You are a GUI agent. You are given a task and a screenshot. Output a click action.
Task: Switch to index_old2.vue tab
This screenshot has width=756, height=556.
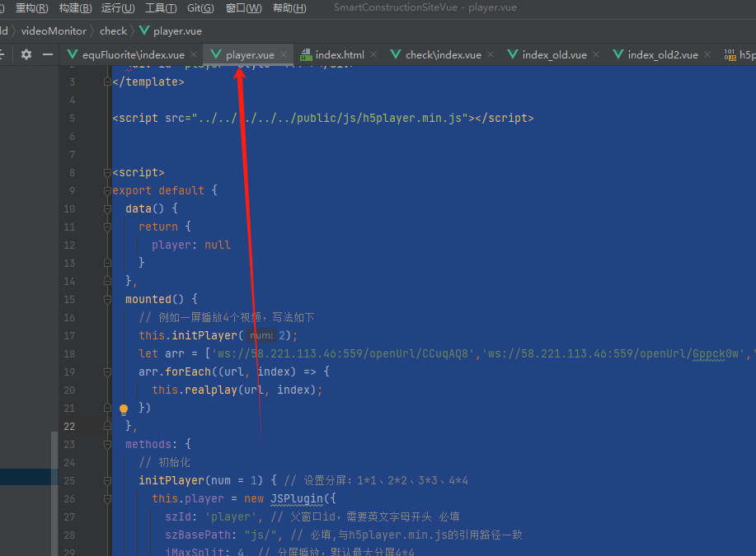pos(663,55)
